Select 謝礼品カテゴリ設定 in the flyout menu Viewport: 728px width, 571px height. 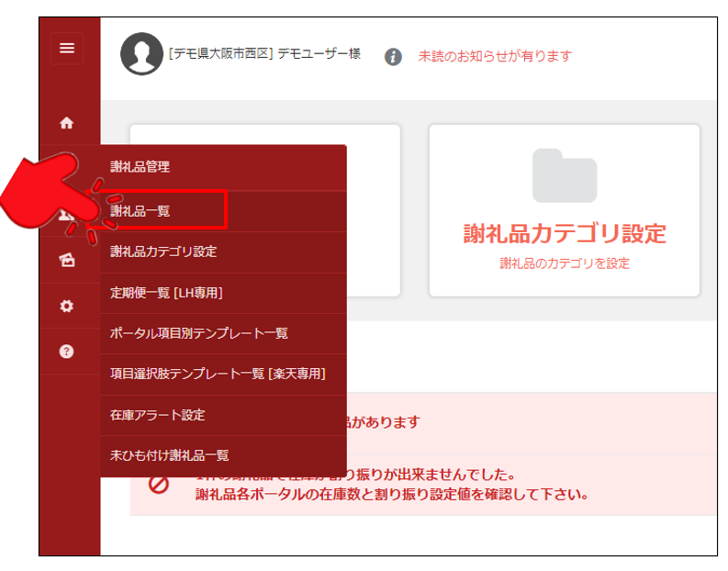click(163, 251)
